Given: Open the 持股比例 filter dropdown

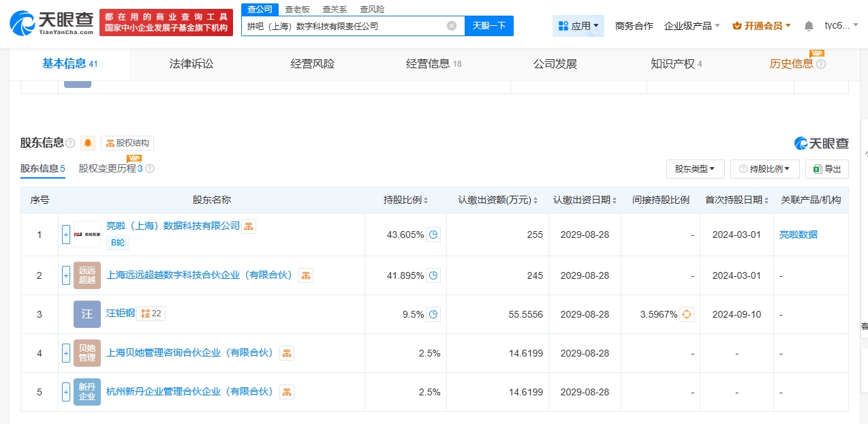Looking at the screenshot, I should pyautogui.click(x=764, y=169).
